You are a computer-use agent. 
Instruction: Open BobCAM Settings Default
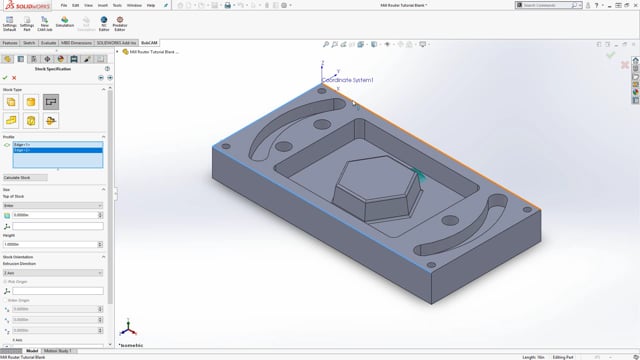(x=9, y=24)
